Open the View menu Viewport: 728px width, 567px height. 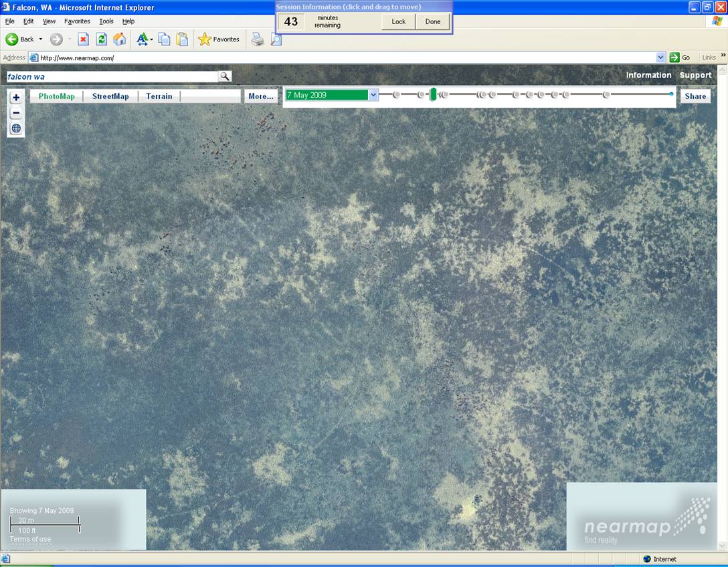49,21
